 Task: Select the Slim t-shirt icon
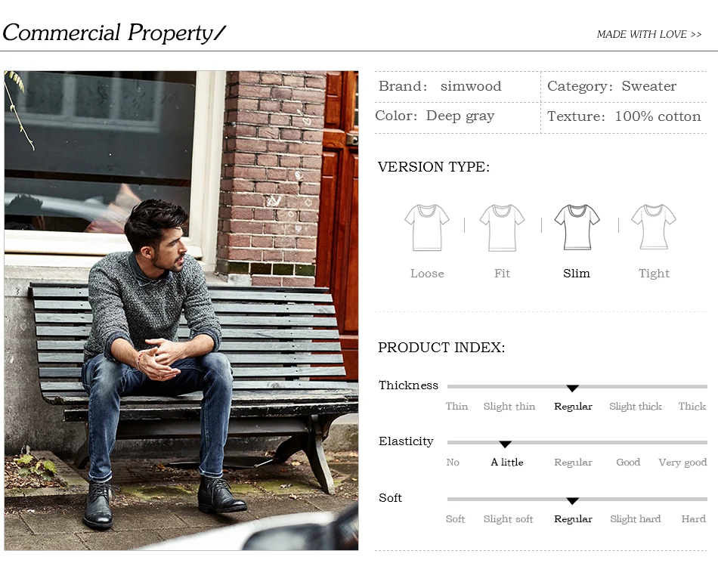(577, 227)
